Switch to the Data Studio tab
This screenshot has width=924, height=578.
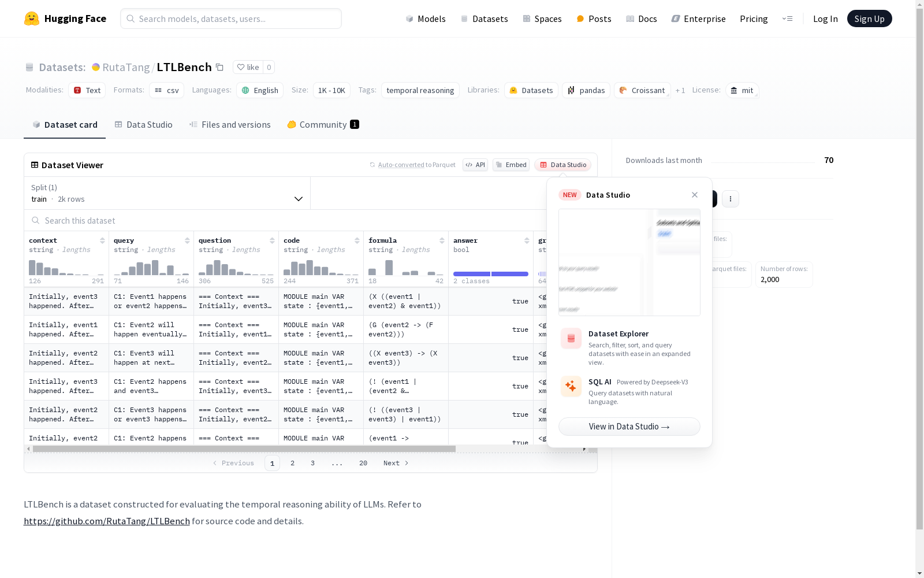143,125
